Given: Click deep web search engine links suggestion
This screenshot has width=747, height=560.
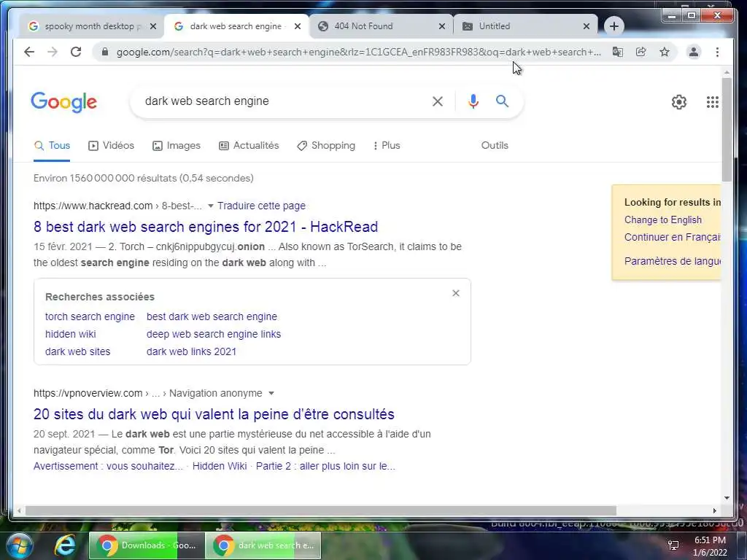Looking at the screenshot, I should pos(214,334).
